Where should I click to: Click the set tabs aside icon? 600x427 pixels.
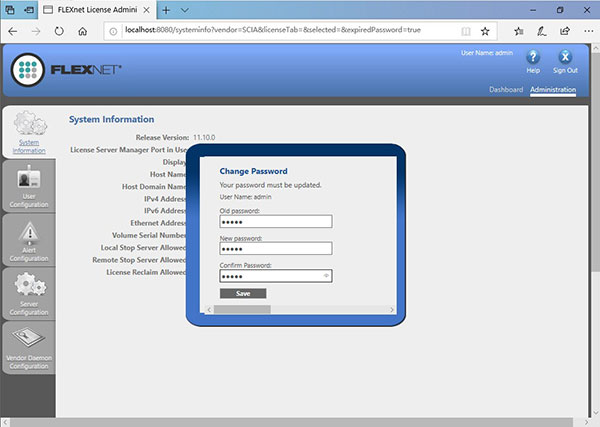(x=29, y=10)
